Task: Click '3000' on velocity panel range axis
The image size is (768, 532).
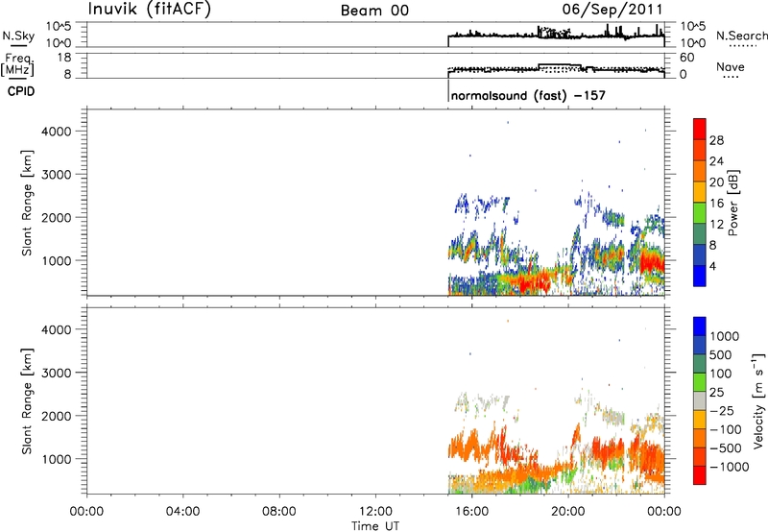Action: pos(57,373)
